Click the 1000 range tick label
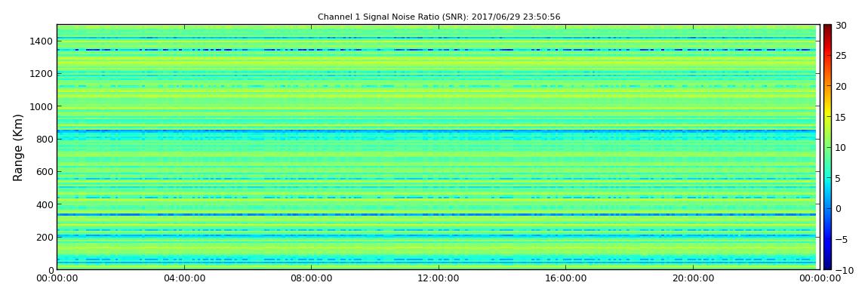This screenshot has height=307, width=868. click(42, 106)
